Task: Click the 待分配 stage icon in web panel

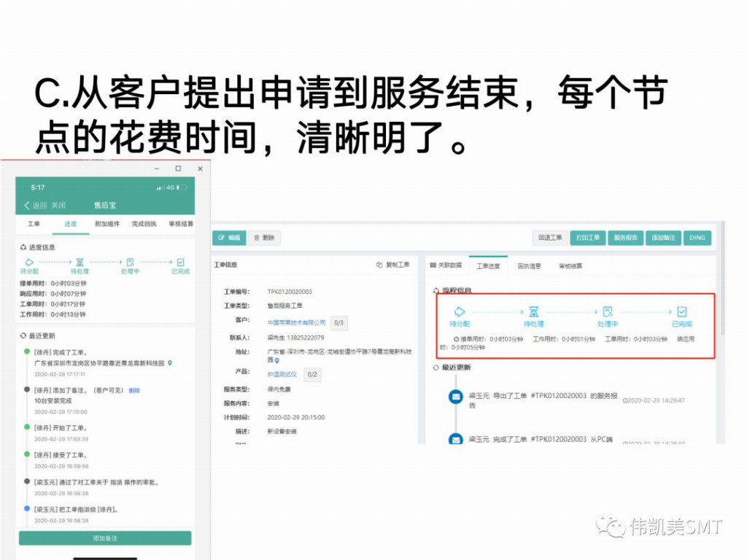Action: [x=459, y=311]
